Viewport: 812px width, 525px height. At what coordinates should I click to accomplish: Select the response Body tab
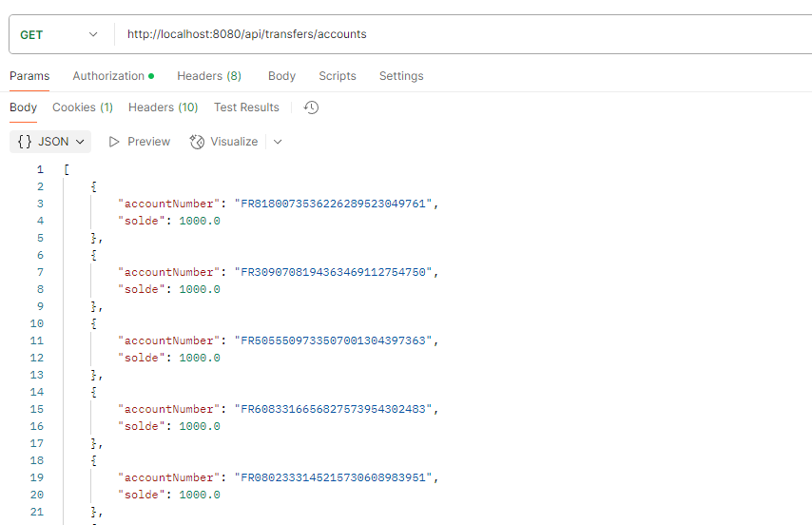[23, 107]
